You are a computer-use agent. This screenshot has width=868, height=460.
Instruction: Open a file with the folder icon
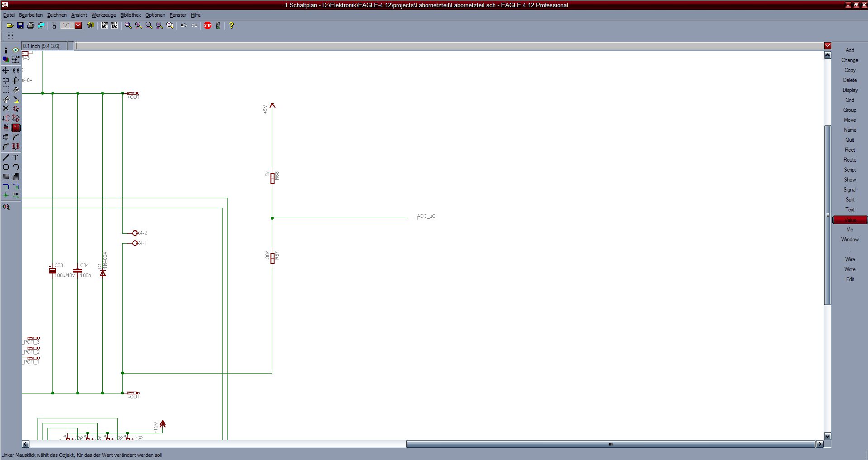[9, 25]
